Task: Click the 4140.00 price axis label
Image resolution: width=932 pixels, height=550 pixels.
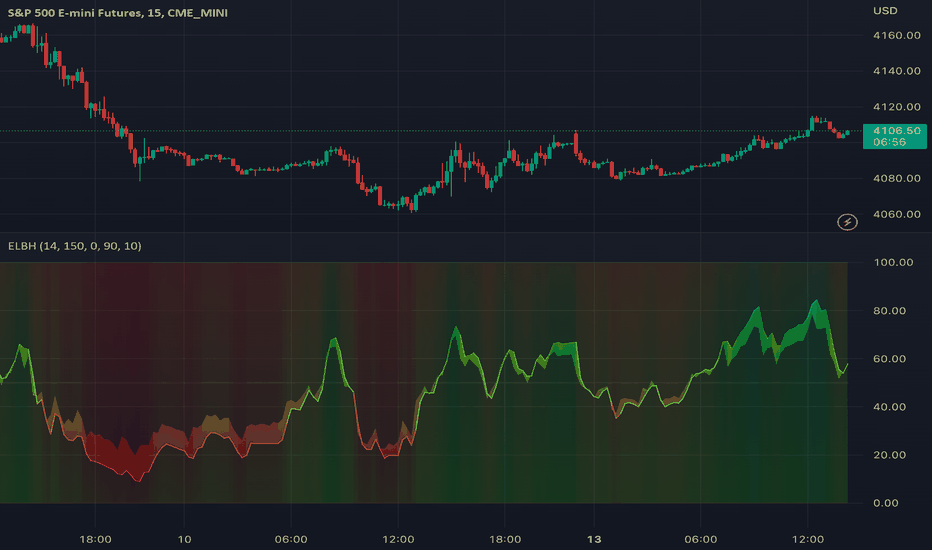Action: (x=896, y=71)
